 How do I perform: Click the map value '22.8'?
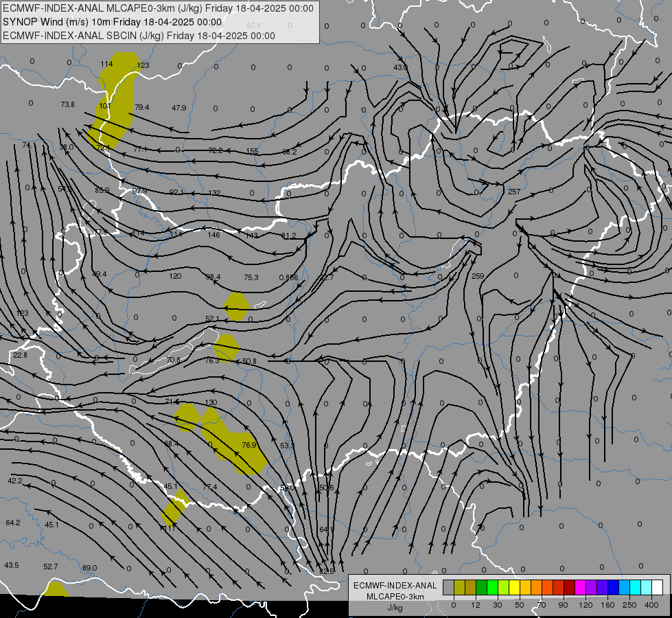click(20, 355)
